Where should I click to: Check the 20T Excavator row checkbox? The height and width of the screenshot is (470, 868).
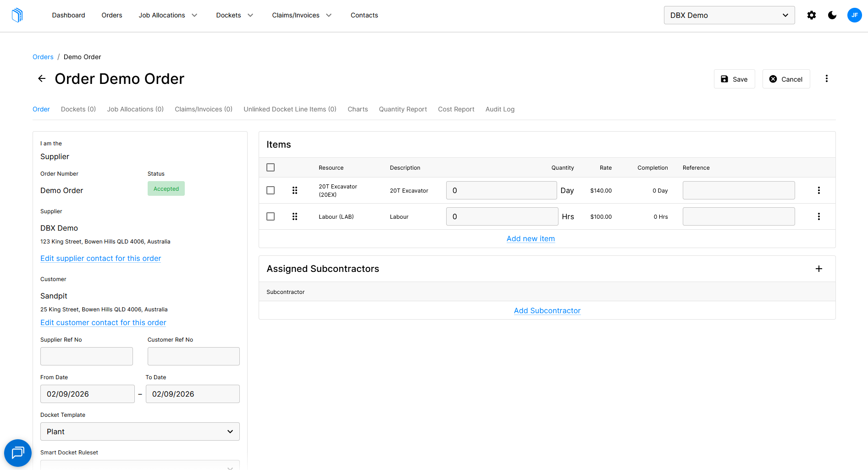[x=271, y=190]
